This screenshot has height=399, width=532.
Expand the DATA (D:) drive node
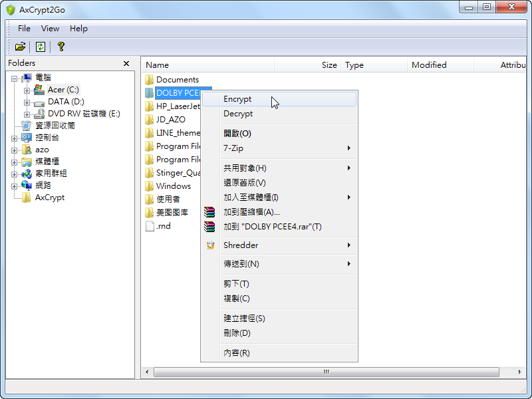27,102
